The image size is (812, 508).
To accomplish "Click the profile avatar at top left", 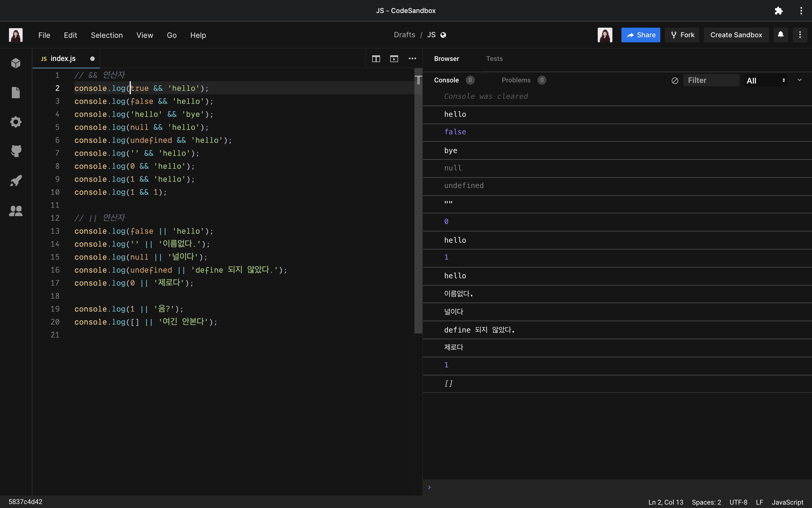I will 16,35.
